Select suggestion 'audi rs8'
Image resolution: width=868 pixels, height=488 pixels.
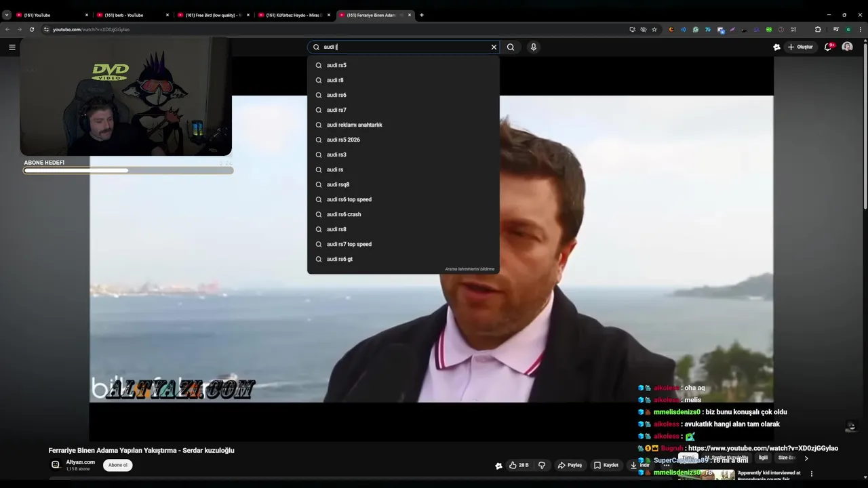pos(403,229)
